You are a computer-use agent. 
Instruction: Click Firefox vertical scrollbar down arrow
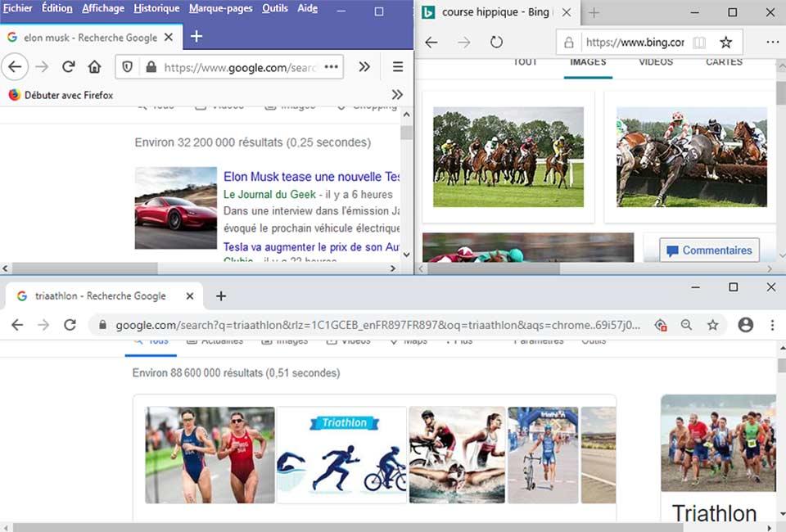407,254
